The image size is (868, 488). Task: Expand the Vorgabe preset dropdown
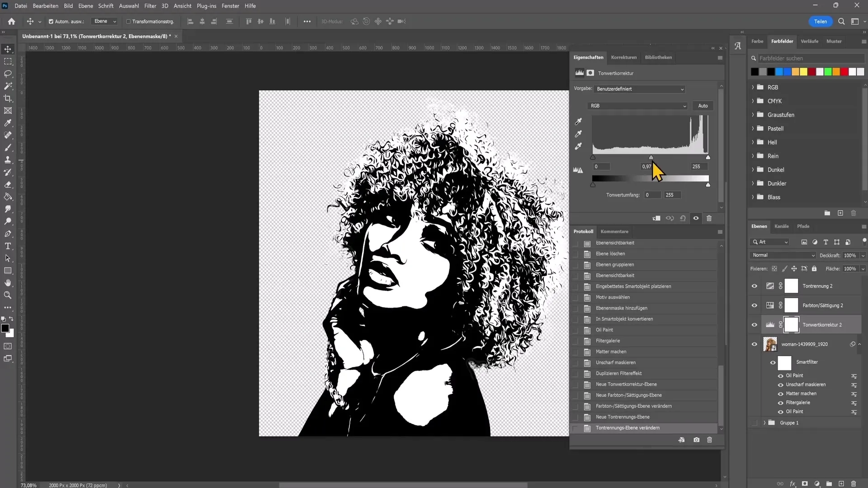click(x=683, y=89)
